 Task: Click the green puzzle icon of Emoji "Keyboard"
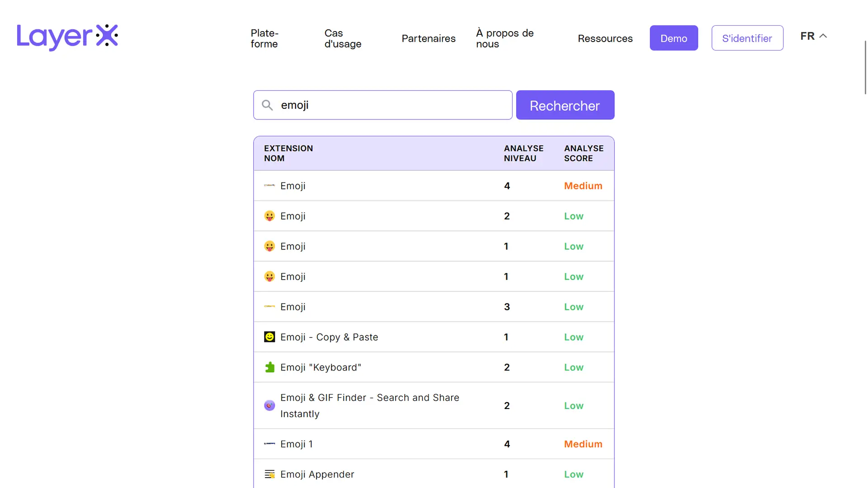pyautogui.click(x=269, y=367)
